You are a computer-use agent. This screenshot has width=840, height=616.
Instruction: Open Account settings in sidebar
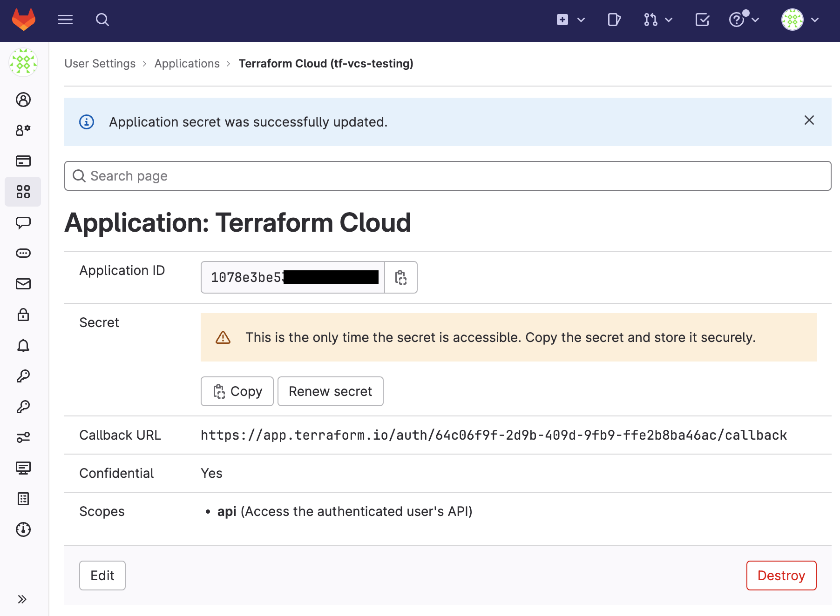click(x=23, y=130)
